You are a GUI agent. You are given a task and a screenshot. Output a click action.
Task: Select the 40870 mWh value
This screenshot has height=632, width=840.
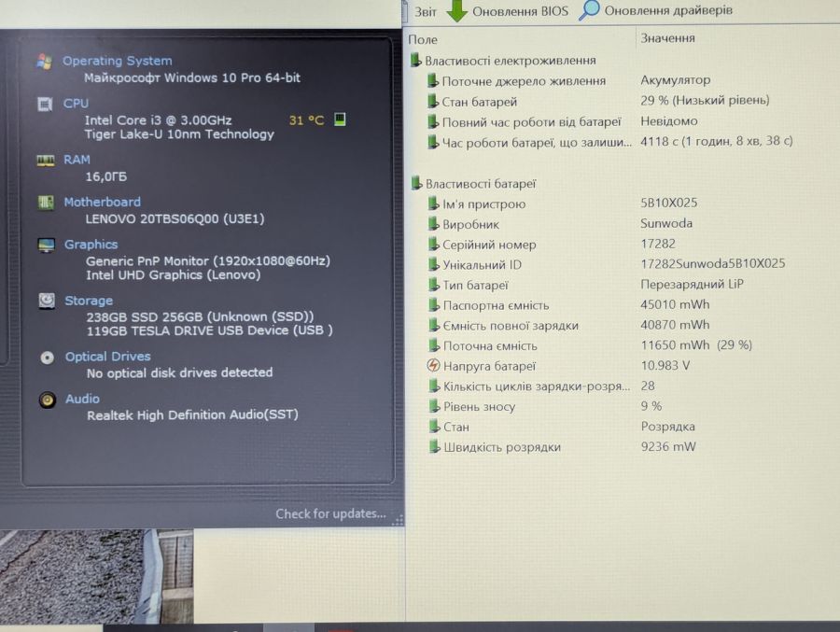click(x=675, y=325)
